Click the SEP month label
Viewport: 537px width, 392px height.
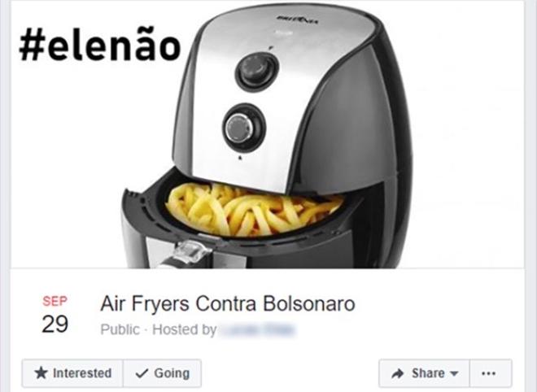(55, 301)
